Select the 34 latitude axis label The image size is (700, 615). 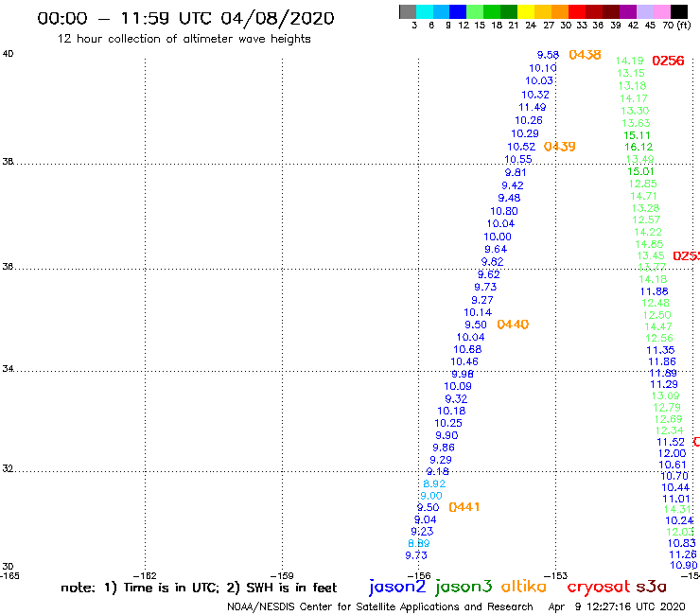[x=8, y=369]
